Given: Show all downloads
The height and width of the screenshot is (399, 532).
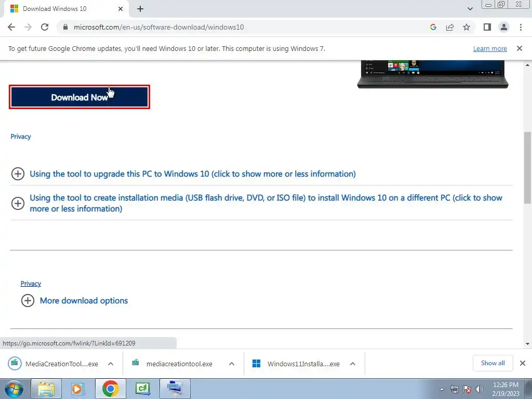Looking at the screenshot, I should point(493,363).
